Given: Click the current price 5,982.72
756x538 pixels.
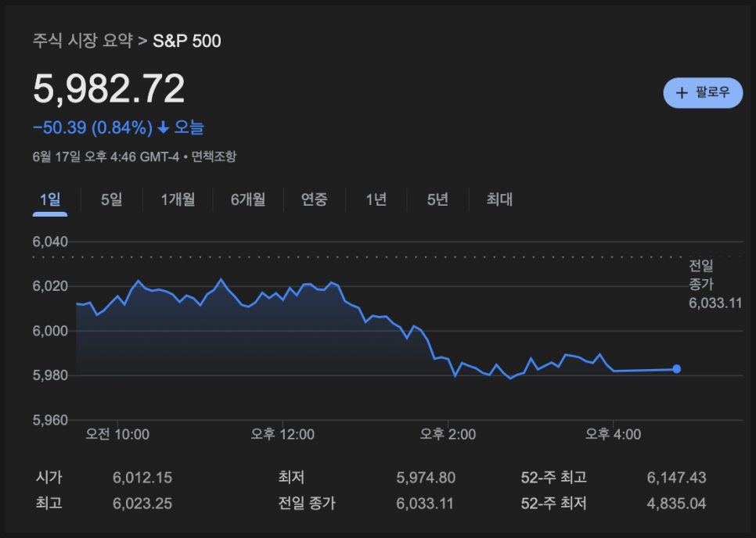Looking at the screenshot, I should point(109,88).
